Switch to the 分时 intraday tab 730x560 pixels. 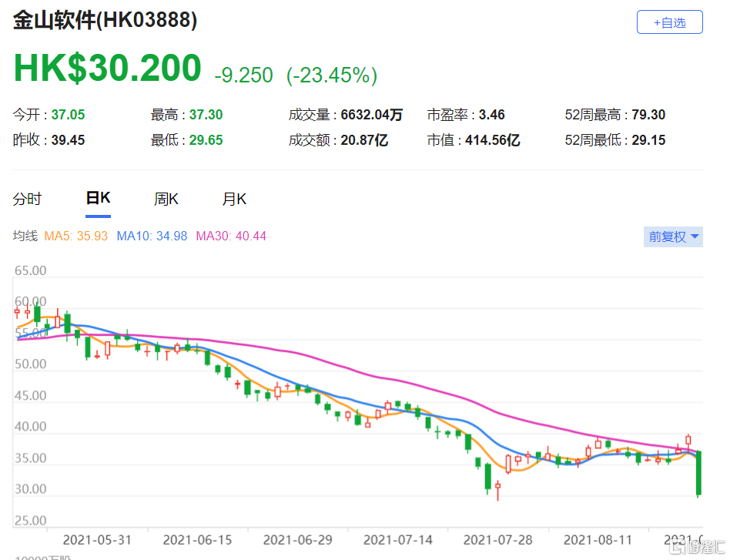(27, 199)
